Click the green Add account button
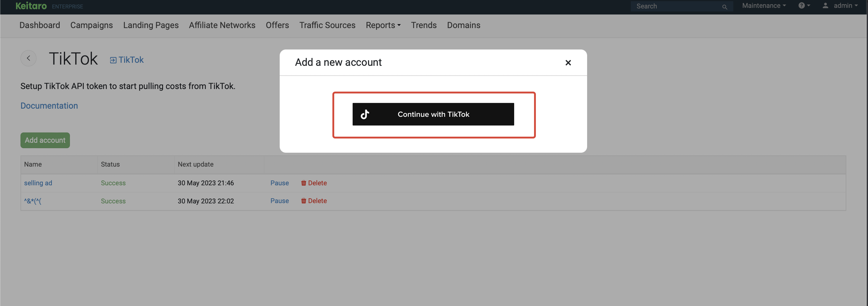 [x=45, y=140]
